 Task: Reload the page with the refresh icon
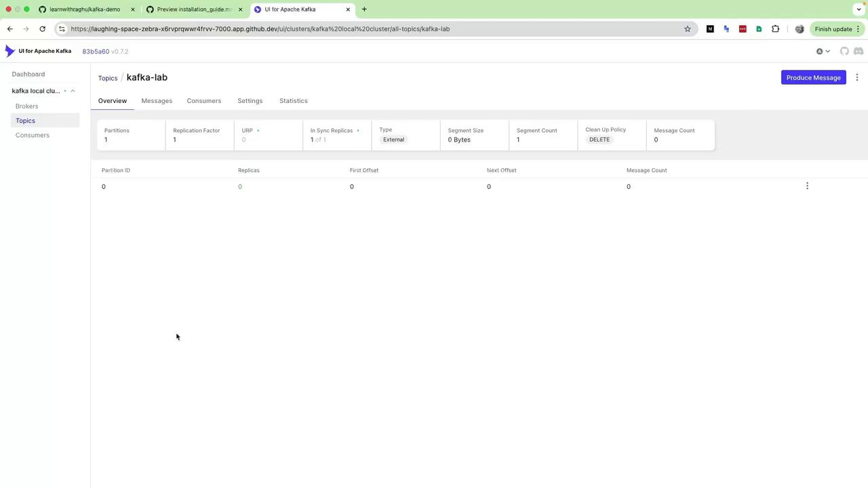[x=42, y=29]
